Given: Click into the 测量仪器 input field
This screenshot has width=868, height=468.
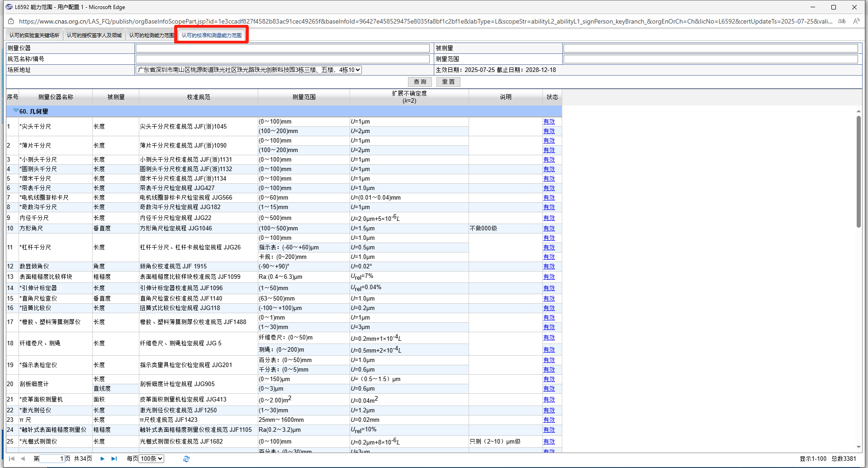Looking at the screenshot, I should tap(282, 48).
